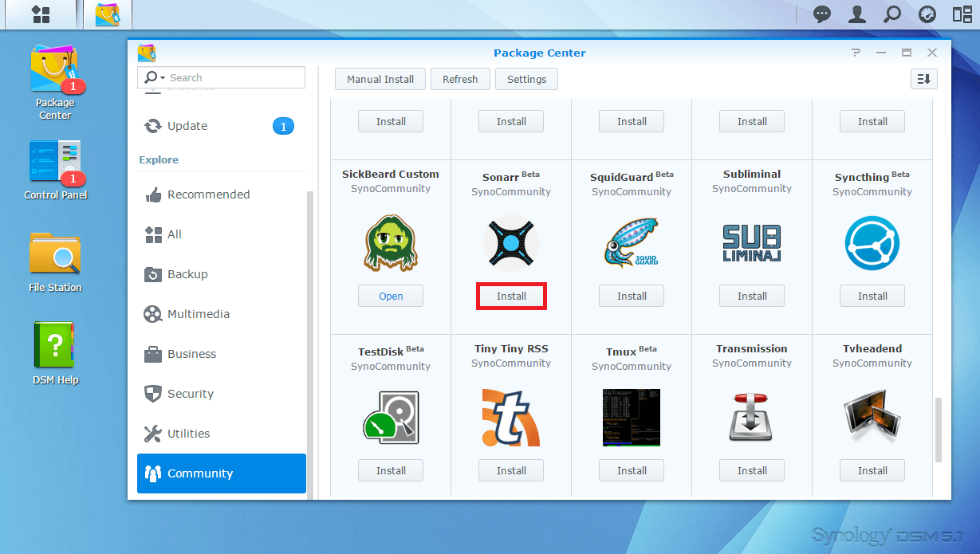The height and width of the screenshot is (554, 980).
Task: Expand the search filter dropdown arrow
Action: 163,78
